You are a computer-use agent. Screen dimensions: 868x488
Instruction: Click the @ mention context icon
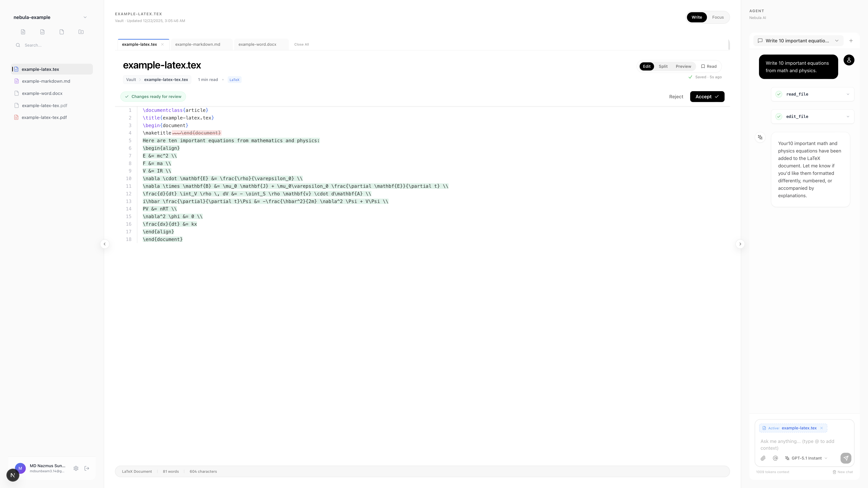775,458
